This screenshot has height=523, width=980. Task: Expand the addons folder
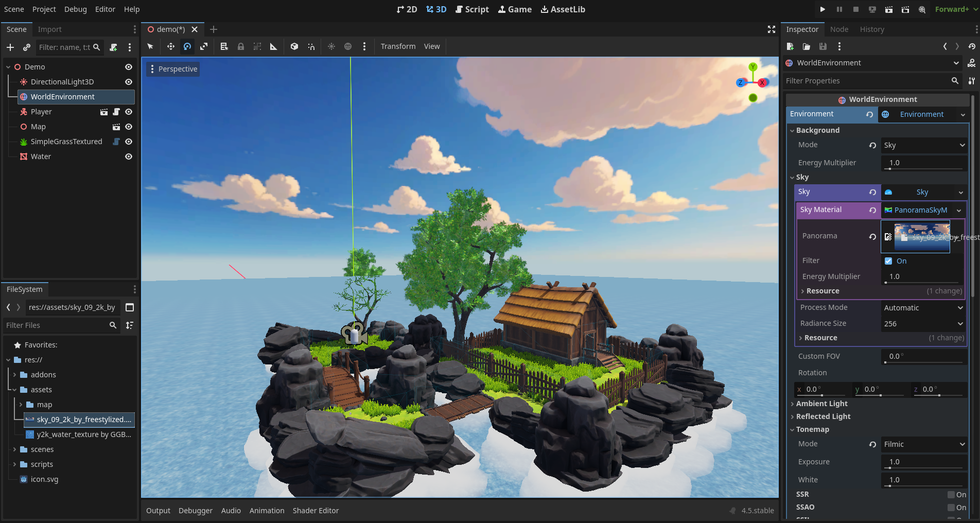pyautogui.click(x=14, y=375)
